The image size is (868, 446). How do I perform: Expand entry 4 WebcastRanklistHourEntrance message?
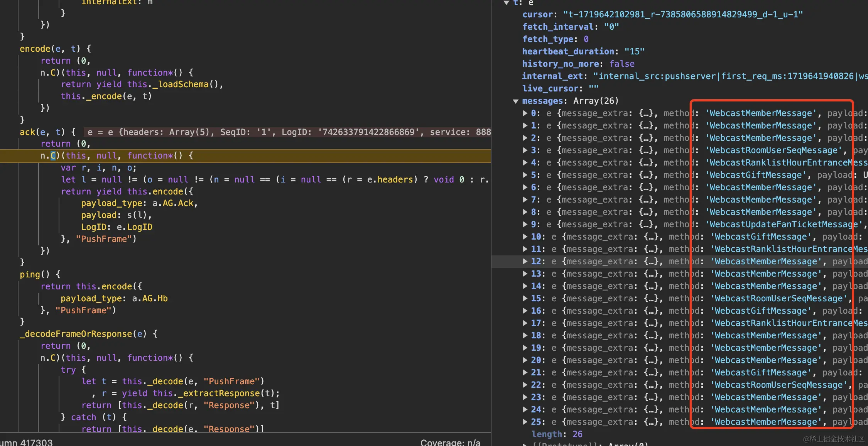click(x=525, y=163)
